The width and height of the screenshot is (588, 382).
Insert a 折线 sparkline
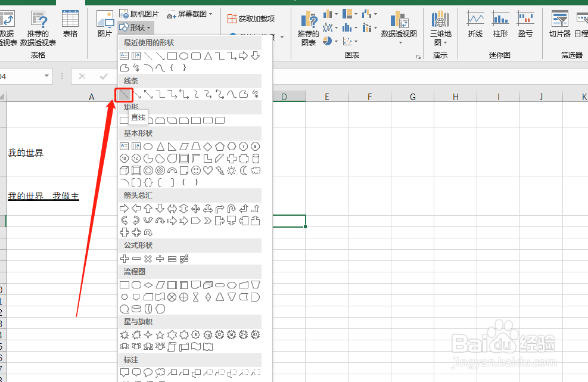click(x=475, y=24)
